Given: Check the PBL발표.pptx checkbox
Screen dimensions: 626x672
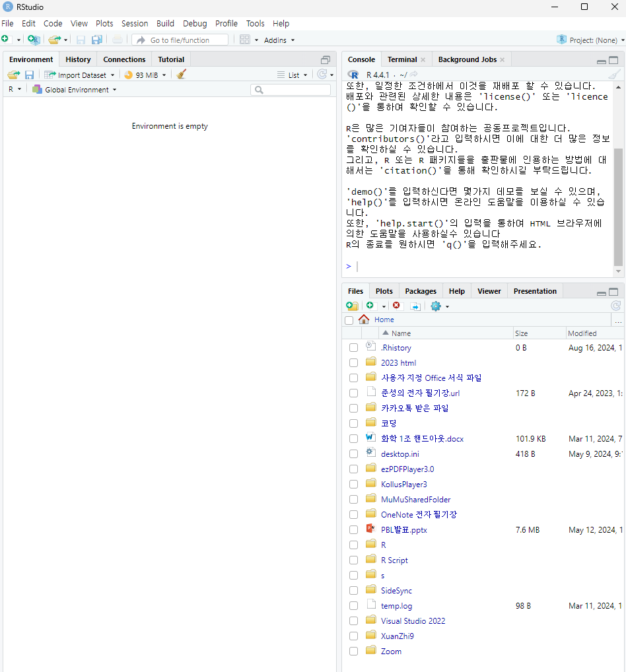Looking at the screenshot, I should click(353, 529).
